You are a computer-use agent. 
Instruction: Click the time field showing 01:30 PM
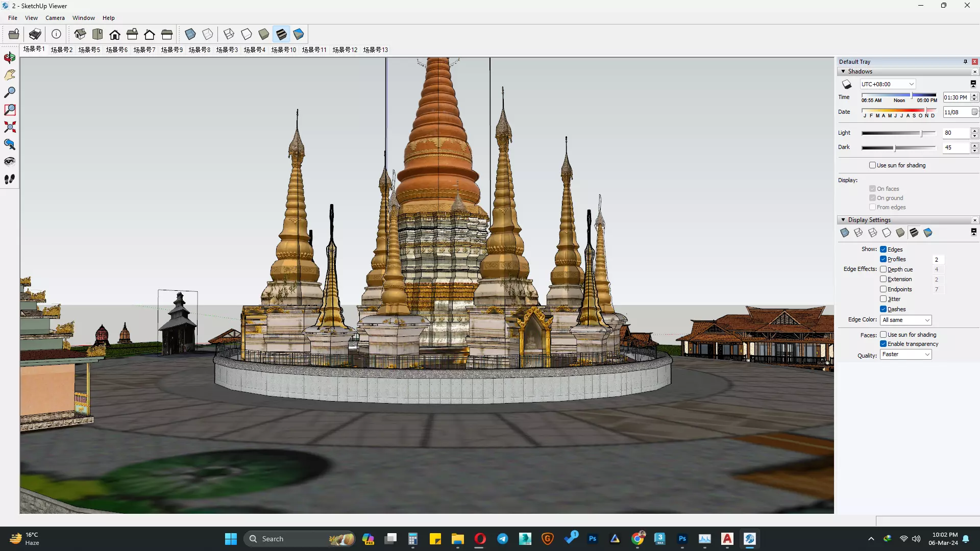[x=955, y=97]
